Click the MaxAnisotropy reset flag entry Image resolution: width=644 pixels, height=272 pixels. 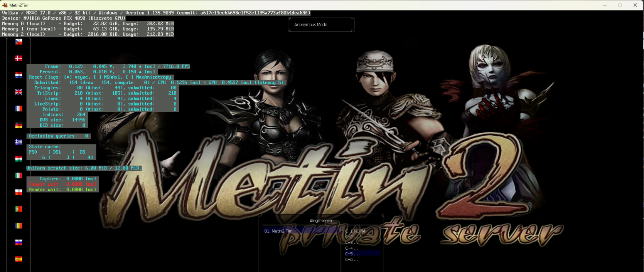tap(148, 77)
